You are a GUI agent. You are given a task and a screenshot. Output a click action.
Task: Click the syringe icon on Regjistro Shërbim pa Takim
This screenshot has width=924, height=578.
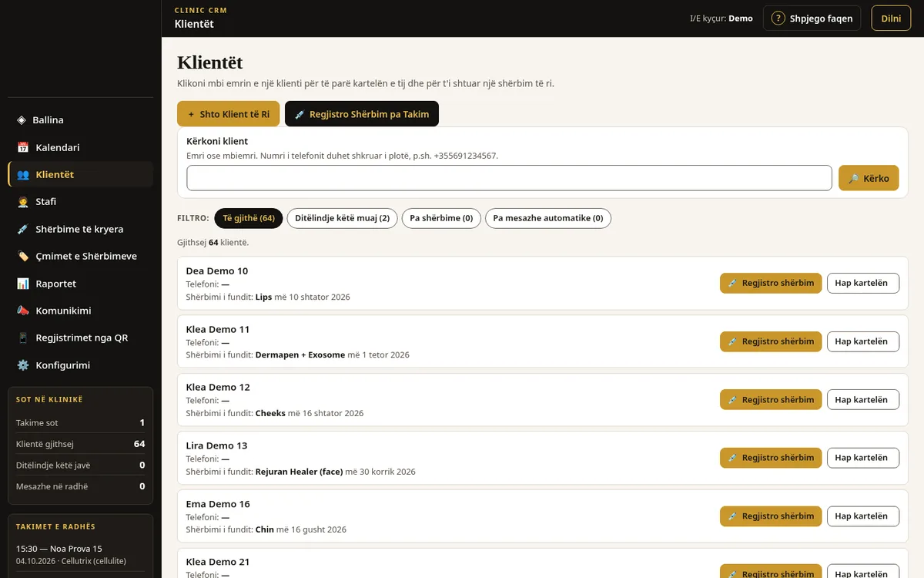(x=300, y=114)
